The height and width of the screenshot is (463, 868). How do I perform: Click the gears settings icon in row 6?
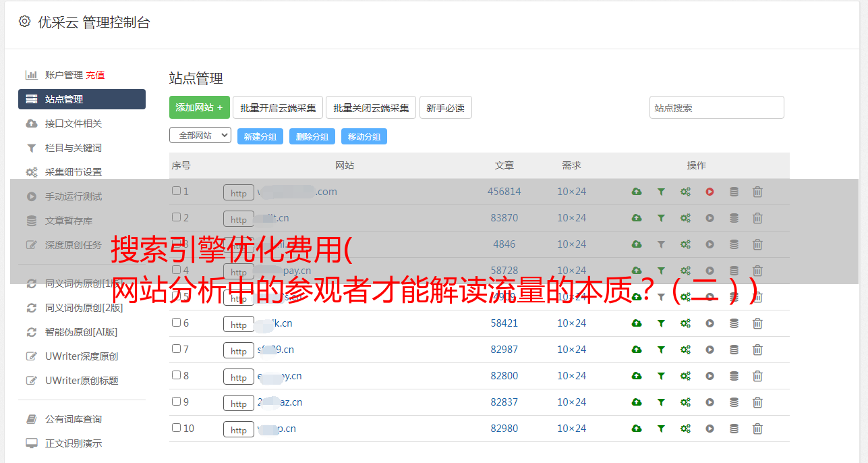click(x=685, y=323)
